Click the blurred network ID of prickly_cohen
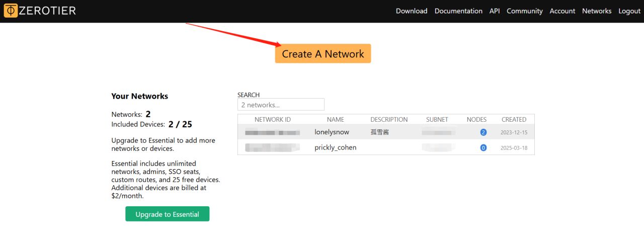The width and height of the screenshot is (644, 235). pos(272,147)
